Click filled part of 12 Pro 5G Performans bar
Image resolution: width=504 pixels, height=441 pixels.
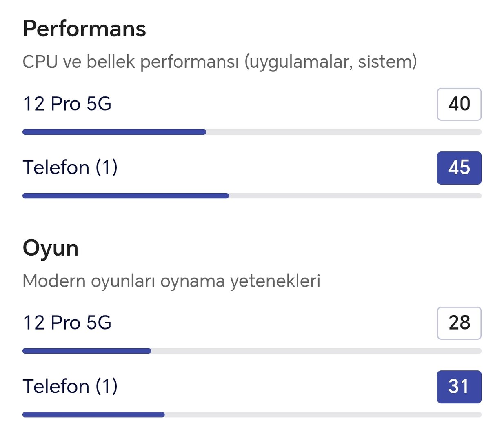pos(114,132)
